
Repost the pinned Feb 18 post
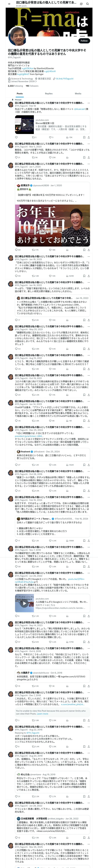(x=33, y=137)
